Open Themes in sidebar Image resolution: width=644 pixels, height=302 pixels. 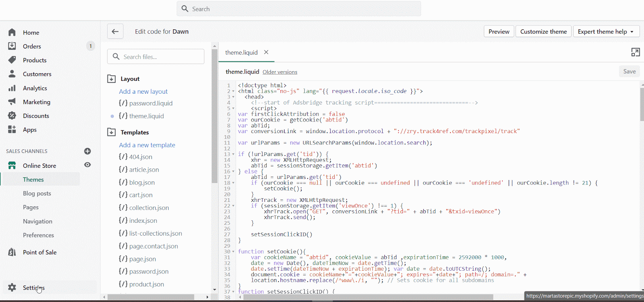coord(33,179)
